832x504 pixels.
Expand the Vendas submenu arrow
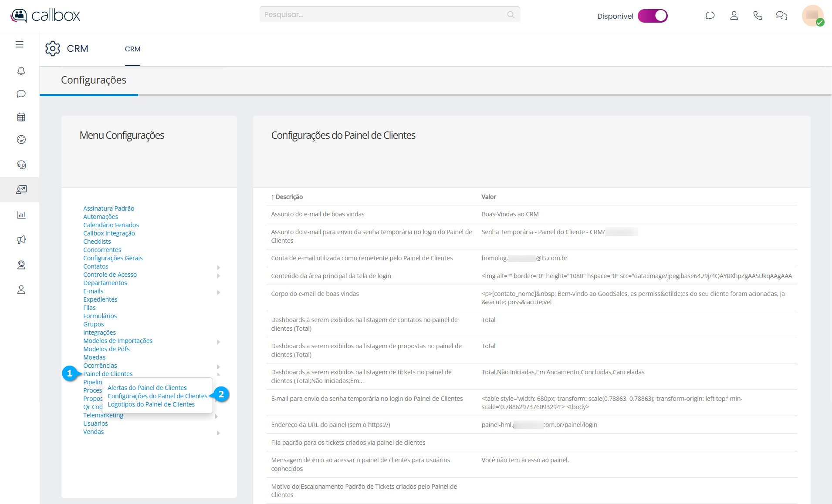click(x=218, y=433)
